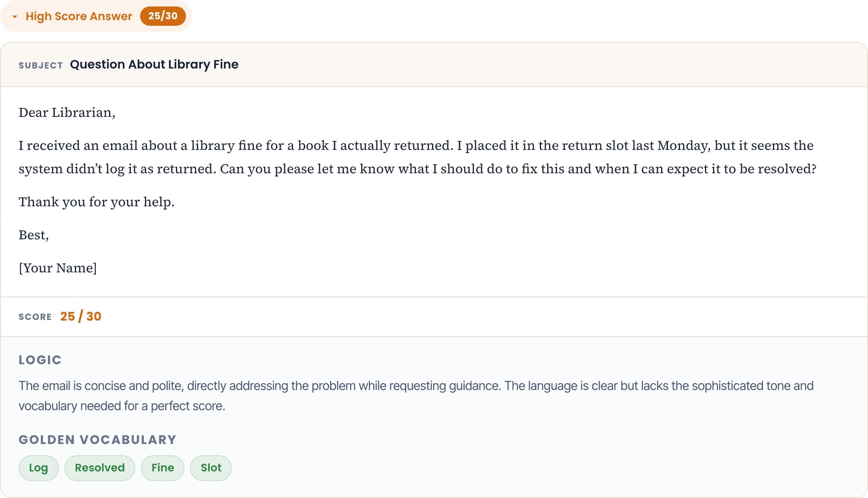Image resolution: width=868 pixels, height=498 pixels.
Task: Select the Fine vocabulary chip
Action: click(x=163, y=468)
